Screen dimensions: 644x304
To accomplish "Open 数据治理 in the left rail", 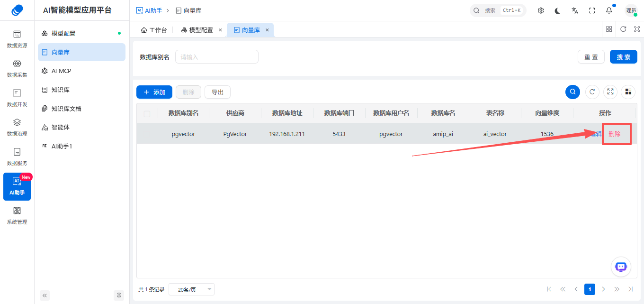I will coord(17,128).
